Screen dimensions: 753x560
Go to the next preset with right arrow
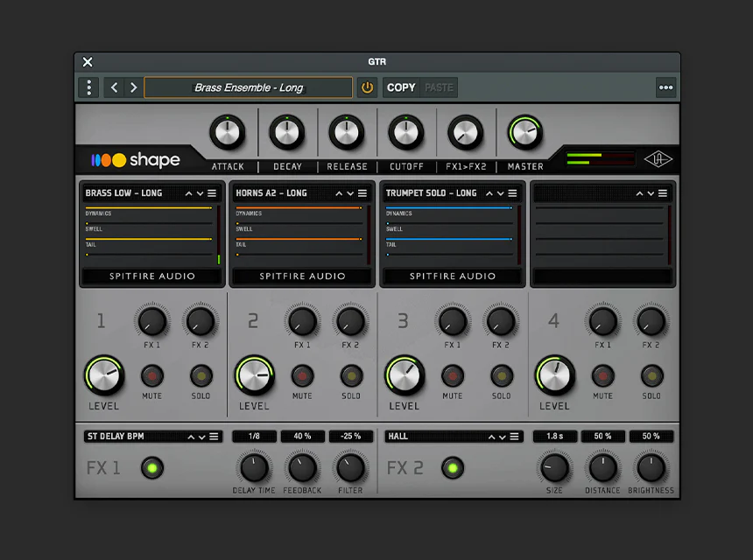point(133,87)
